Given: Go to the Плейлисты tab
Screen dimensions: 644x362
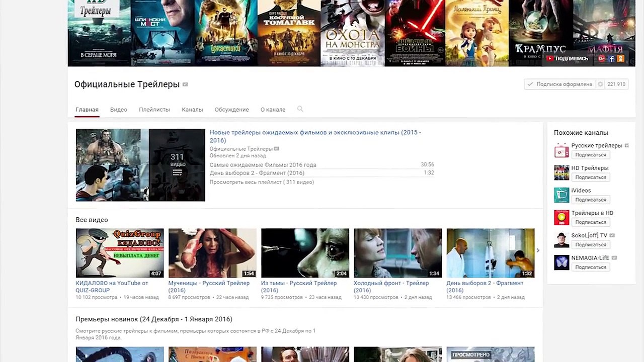Looking at the screenshot, I should tap(154, 110).
